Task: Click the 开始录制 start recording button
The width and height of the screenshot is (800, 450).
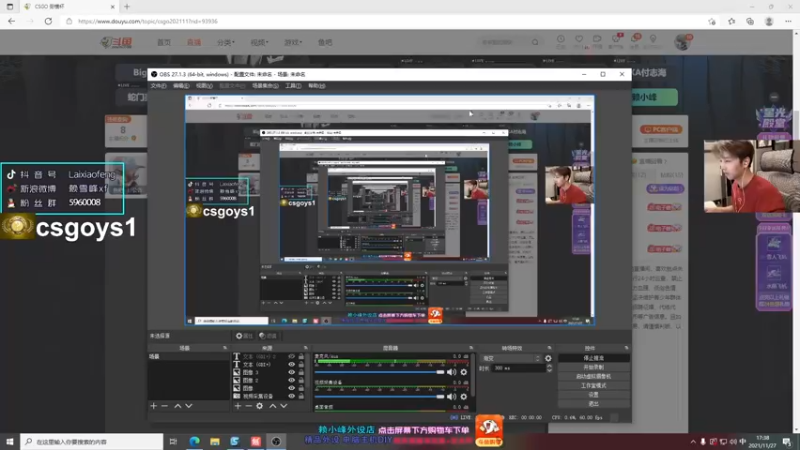Action: point(593,367)
